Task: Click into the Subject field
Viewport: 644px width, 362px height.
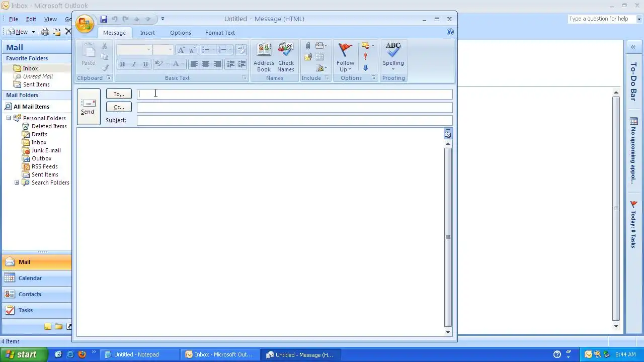Action: [295, 120]
